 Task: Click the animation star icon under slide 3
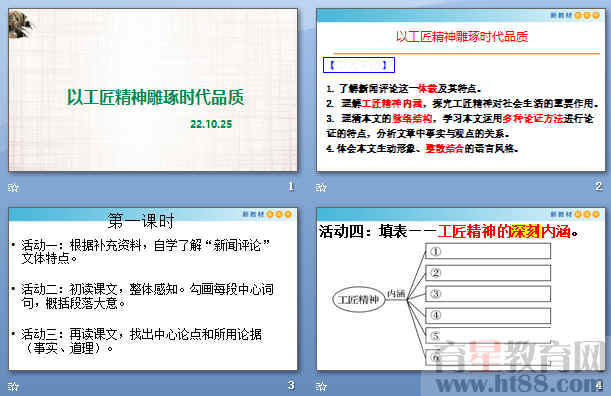tap(13, 386)
